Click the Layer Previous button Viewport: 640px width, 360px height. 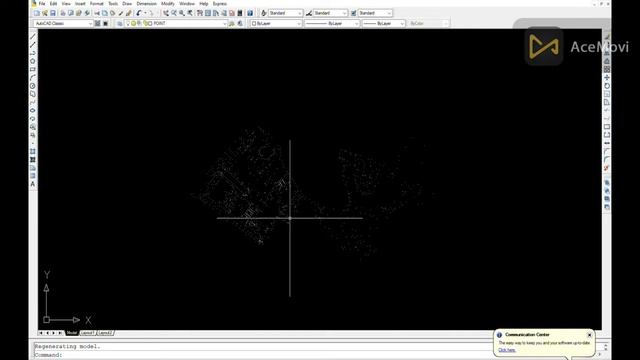(x=240, y=24)
